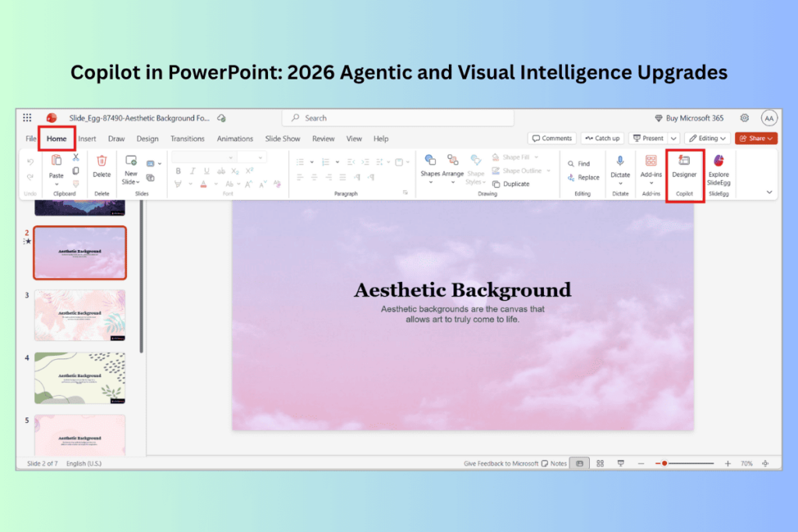
Task: Click the New Slide icon
Action: click(x=131, y=160)
